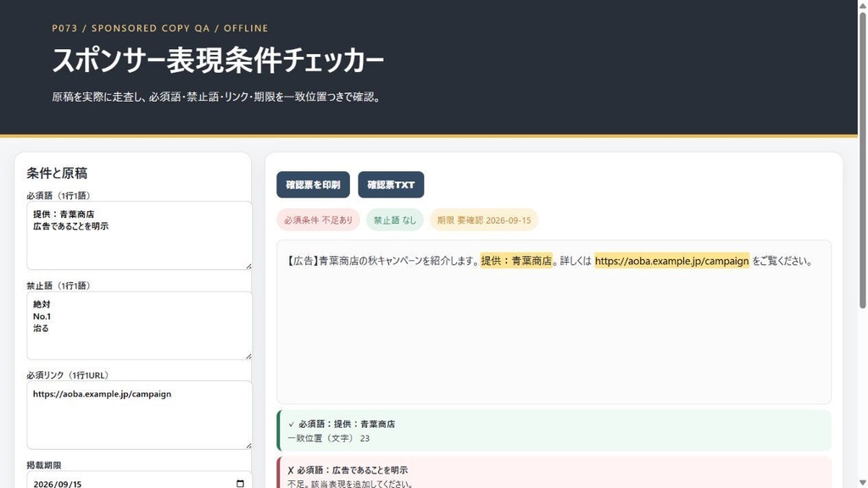This screenshot has height=488, width=868.
Task: Click the scrollbar up arrow
Action: click(862, 4)
